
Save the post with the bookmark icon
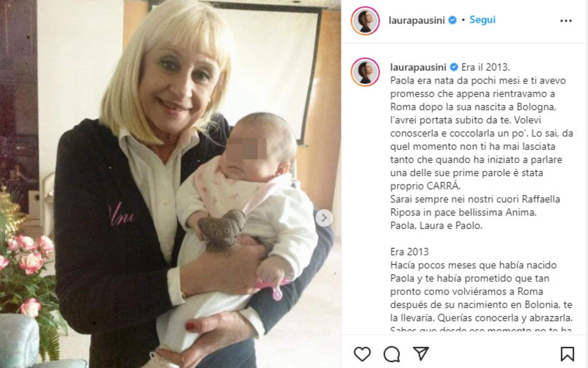tap(567, 354)
